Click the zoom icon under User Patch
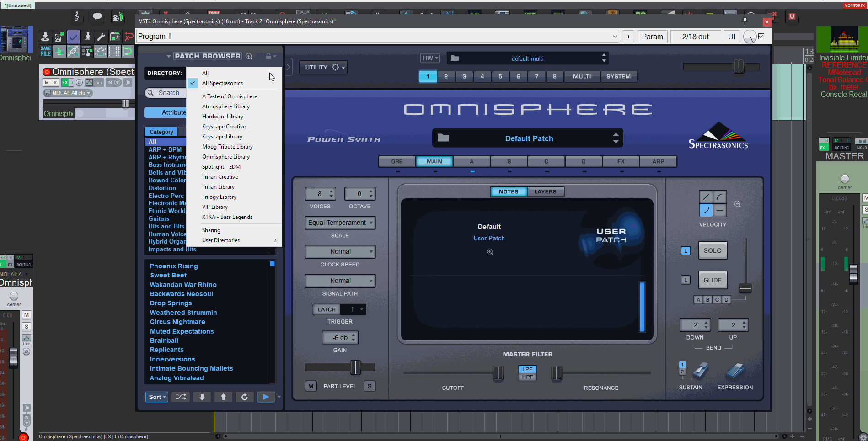Viewport: 868px width, 441px height. click(x=490, y=252)
